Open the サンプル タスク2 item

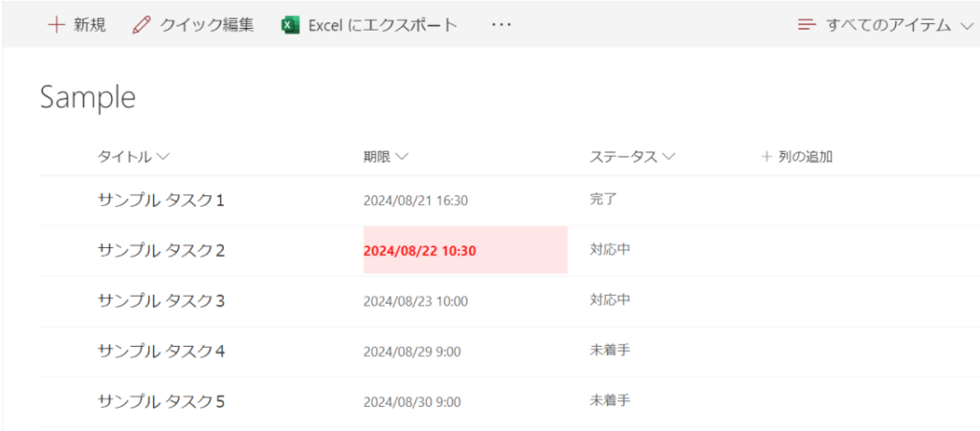[161, 250]
